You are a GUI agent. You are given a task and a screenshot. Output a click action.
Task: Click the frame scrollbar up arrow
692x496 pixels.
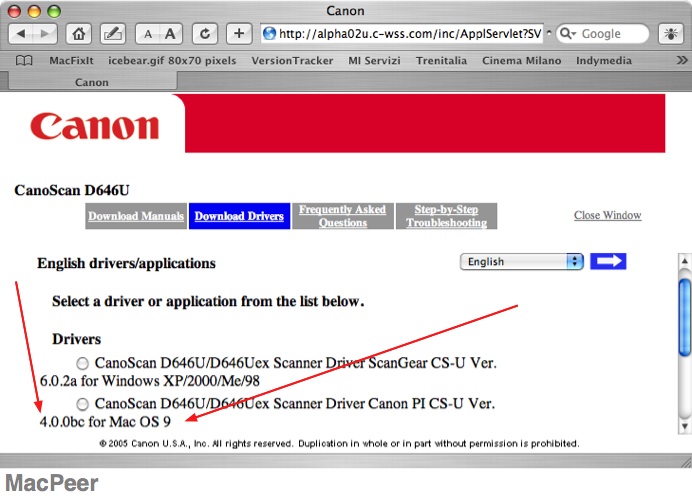(684, 261)
